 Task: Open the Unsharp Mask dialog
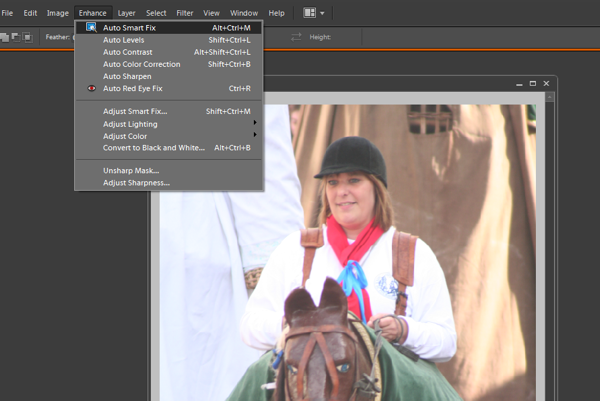pyautogui.click(x=130, y=171)
